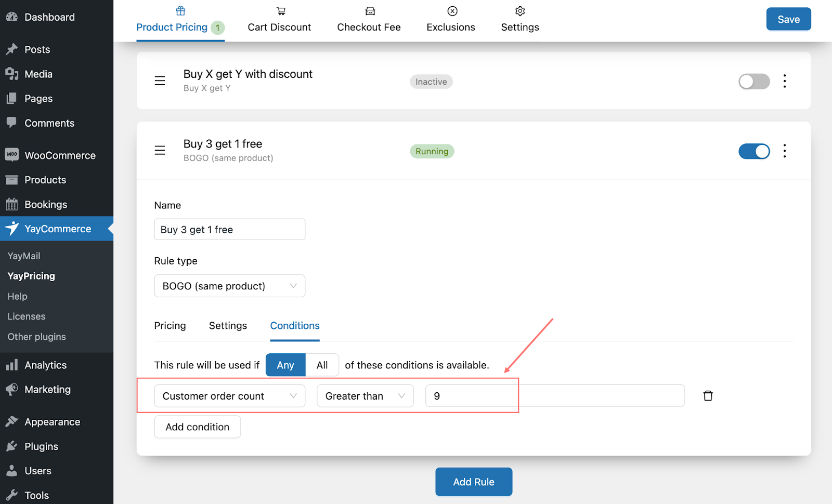Open the top Settings tab

pyautogui.click(x=520, y=21)
